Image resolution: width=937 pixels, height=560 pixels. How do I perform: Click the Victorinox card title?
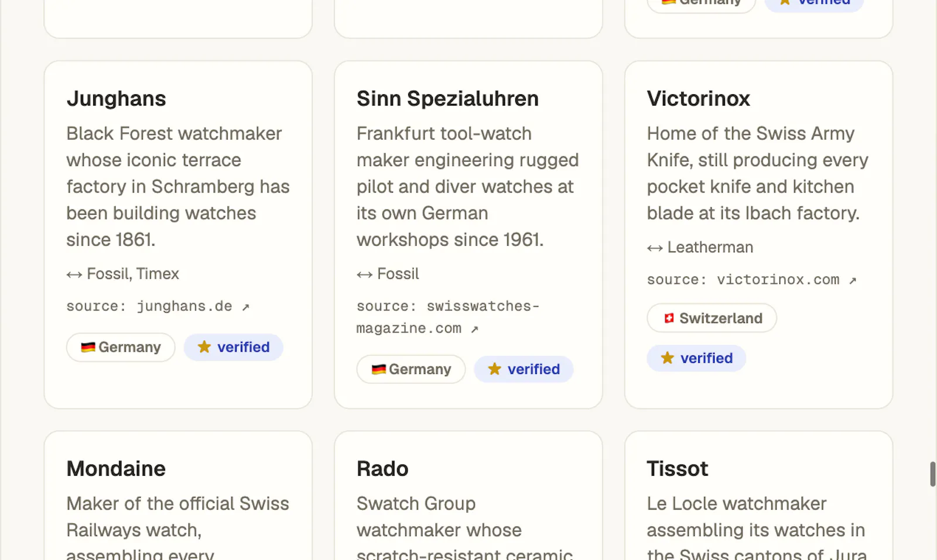pyautogui.click(x=699, y=98)
